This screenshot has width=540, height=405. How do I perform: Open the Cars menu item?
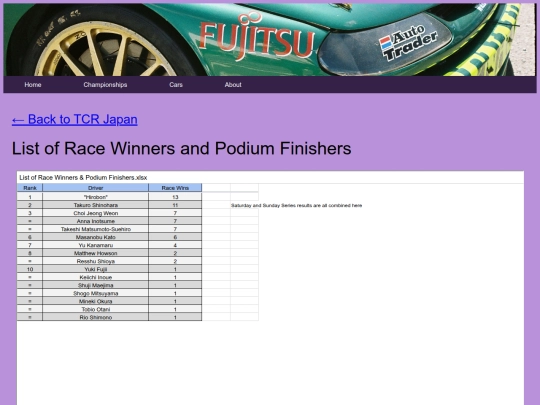176,85
